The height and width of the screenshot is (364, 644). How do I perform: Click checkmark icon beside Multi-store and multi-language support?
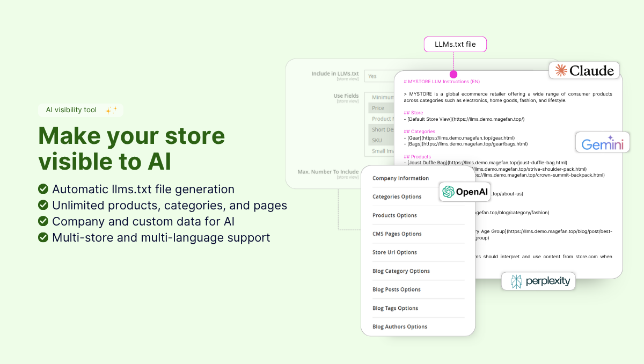click(43, 237)
